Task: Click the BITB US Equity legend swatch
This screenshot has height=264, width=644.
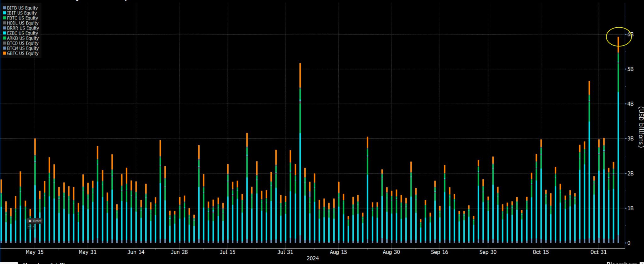Action: (4, 8)
